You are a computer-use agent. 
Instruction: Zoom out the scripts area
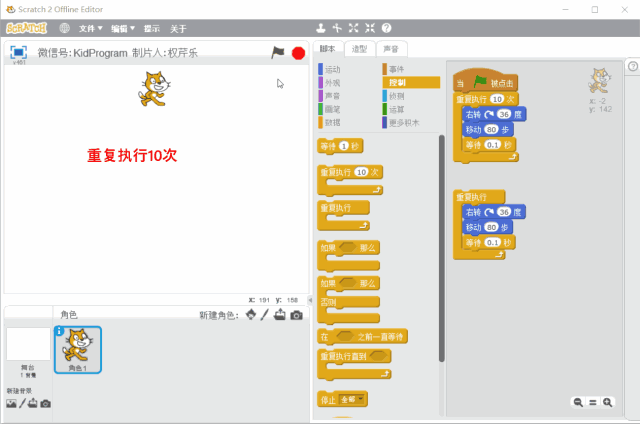coord(578,402)
